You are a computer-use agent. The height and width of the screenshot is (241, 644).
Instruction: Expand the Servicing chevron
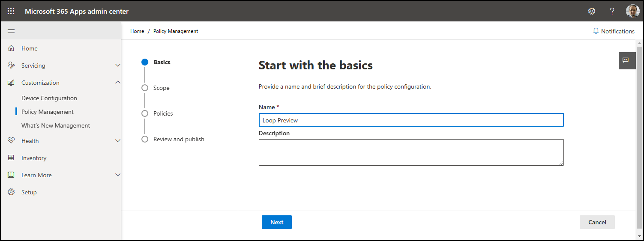point(118,65)
